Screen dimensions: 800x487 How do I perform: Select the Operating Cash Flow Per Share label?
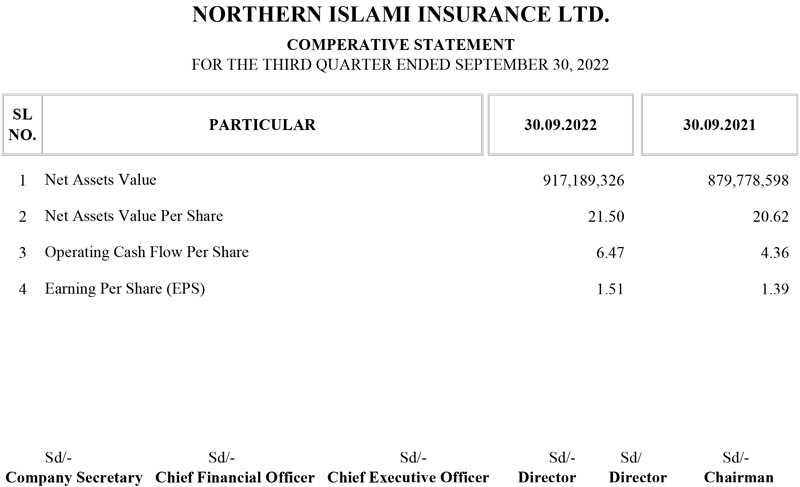pos(147,252)
